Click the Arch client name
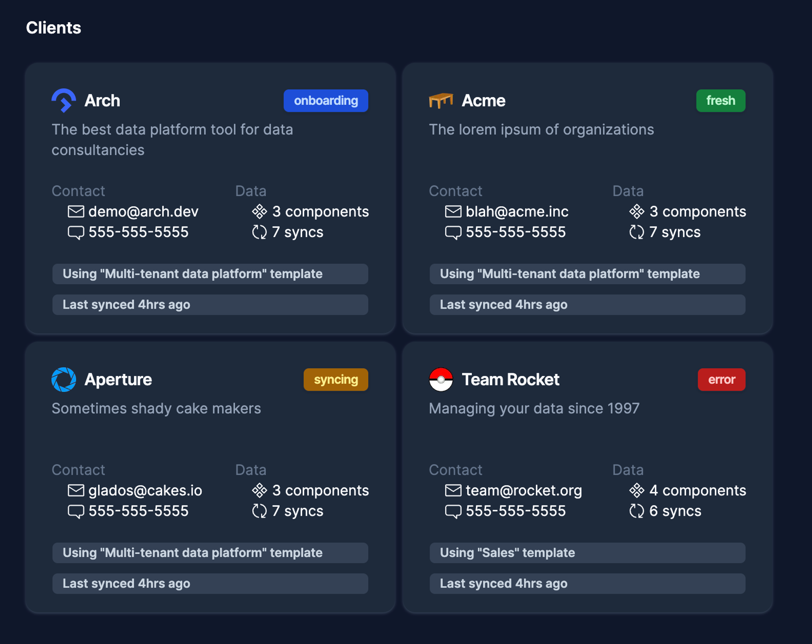The height and width of the screenshot is (644, 812). (102, 100)
